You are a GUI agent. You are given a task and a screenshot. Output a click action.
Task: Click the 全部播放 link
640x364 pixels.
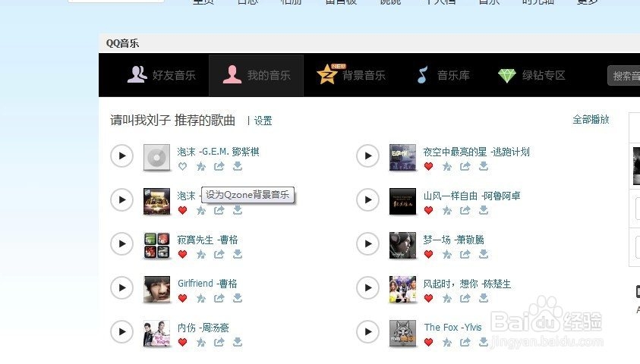(591, 119)
